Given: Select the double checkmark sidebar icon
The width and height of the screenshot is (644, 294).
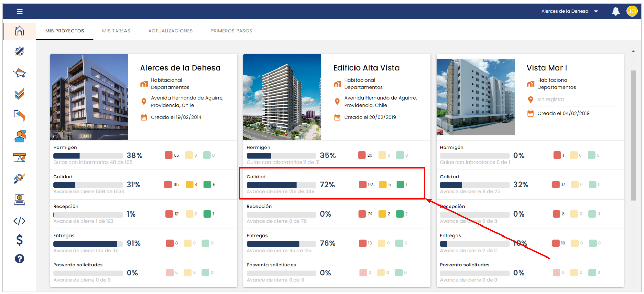Looking at the screenshot, I should coord(20,94).
